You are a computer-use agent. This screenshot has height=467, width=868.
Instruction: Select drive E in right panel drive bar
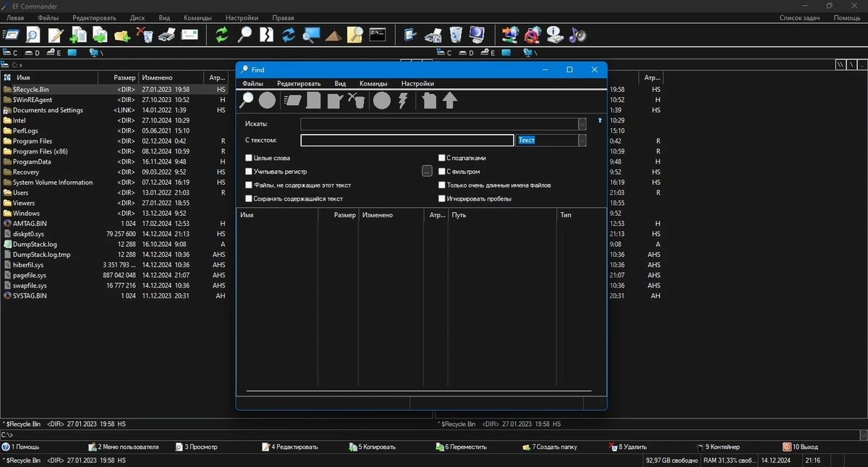pyautogui.click(x=488, y=53)
